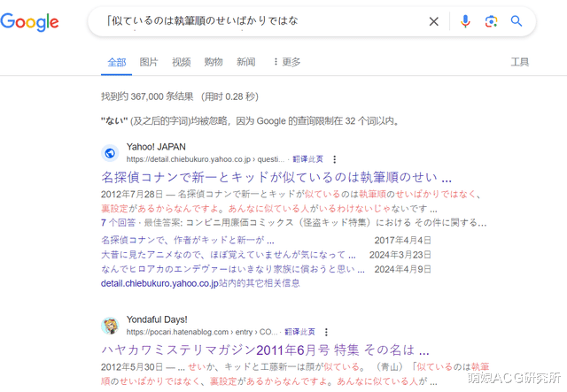Viewport: 567px width, 392px height.
Task: Open the Yondaful Days! site name
Action: [x=157, y=319]
